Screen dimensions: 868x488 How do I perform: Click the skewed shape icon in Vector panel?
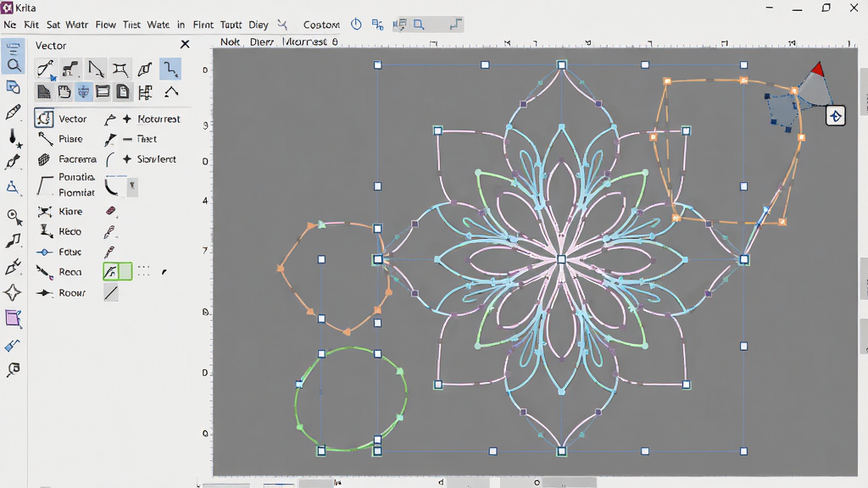(x=145, y=69)
